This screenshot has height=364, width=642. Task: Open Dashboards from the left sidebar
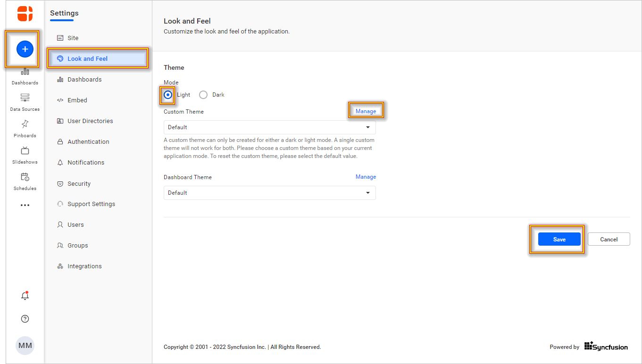(x=25, y=75)
